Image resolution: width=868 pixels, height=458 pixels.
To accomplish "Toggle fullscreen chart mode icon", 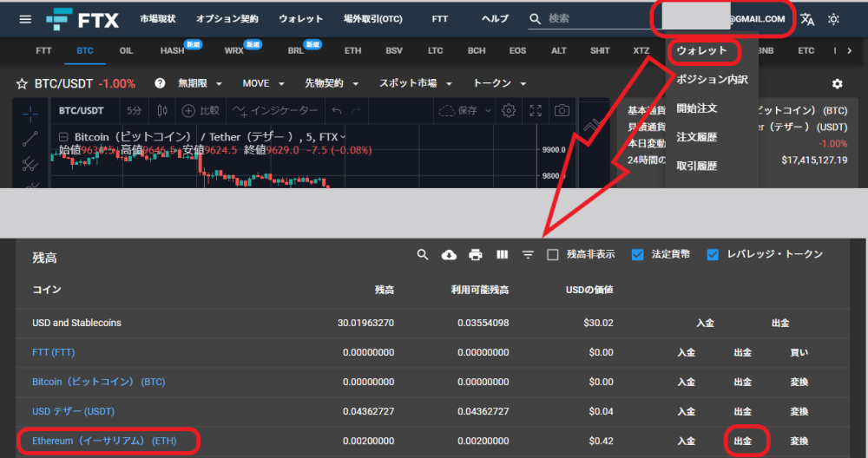I will (x=536, y=111).
